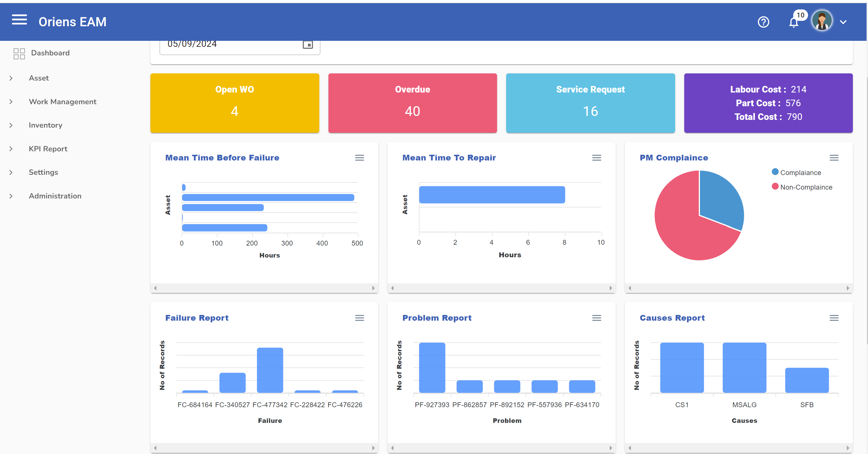
Task: Click Administration sidebar menu icon
Action: point(11,195)
